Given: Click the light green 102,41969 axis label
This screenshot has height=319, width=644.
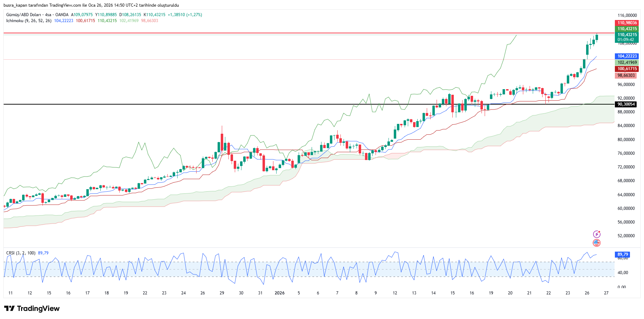Looking at the screenshot, I should pos(627,62).
